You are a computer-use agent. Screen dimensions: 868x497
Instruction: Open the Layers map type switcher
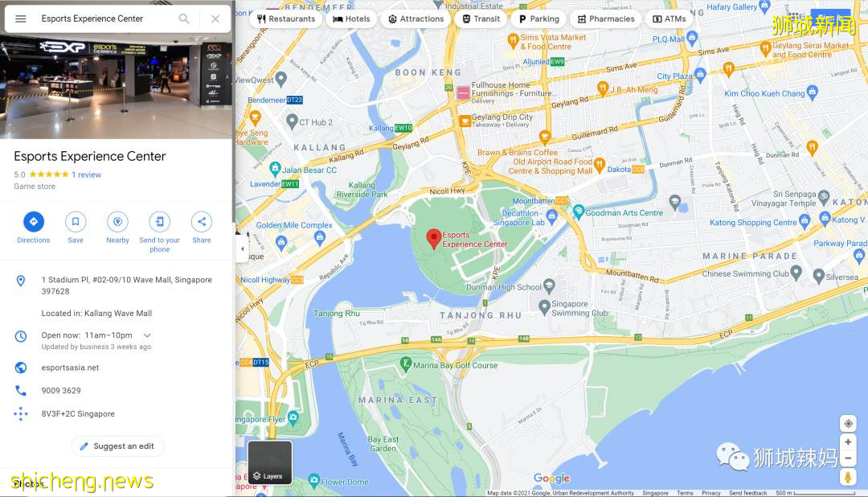(x=269, y=462)
